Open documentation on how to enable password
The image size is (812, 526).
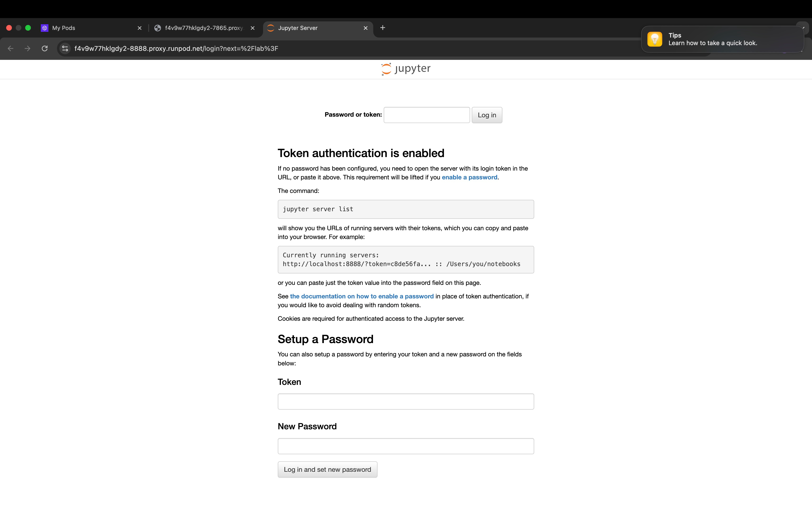point(362,296)
